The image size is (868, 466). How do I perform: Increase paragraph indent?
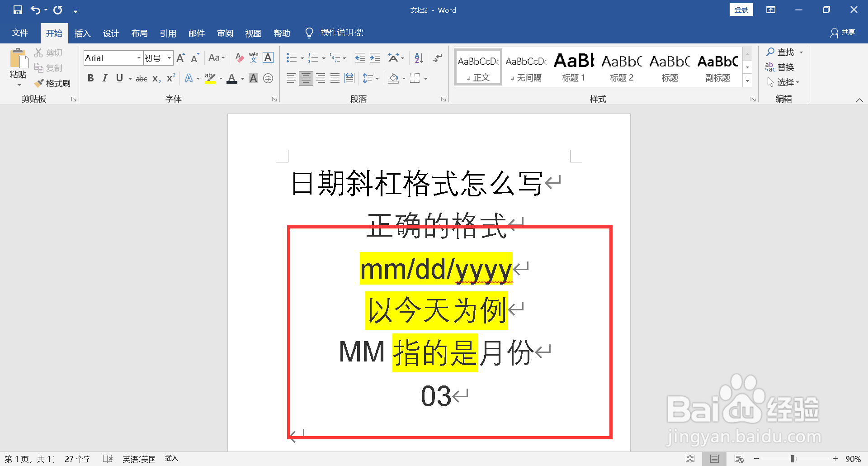[375, 58]
